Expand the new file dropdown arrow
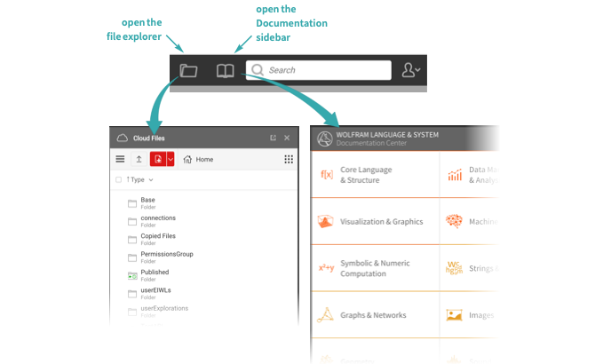The height and width of the screenshot is (364, 595). tap(171, 160)
